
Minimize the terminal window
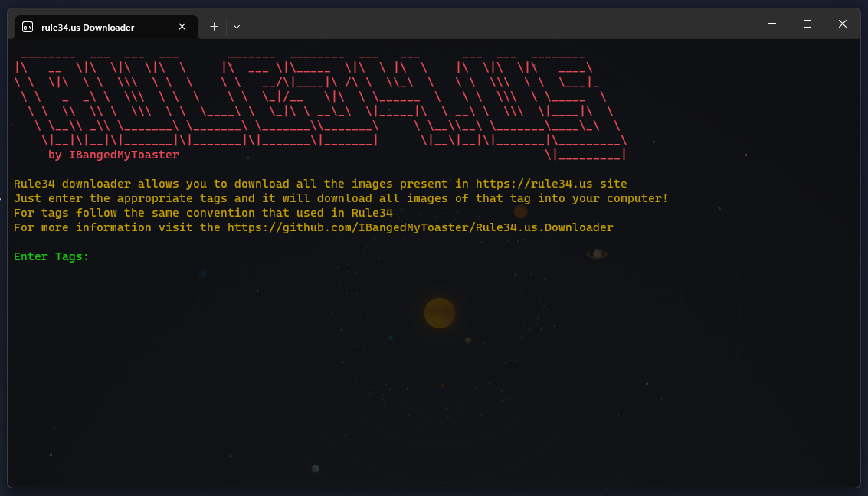point(771,24)
